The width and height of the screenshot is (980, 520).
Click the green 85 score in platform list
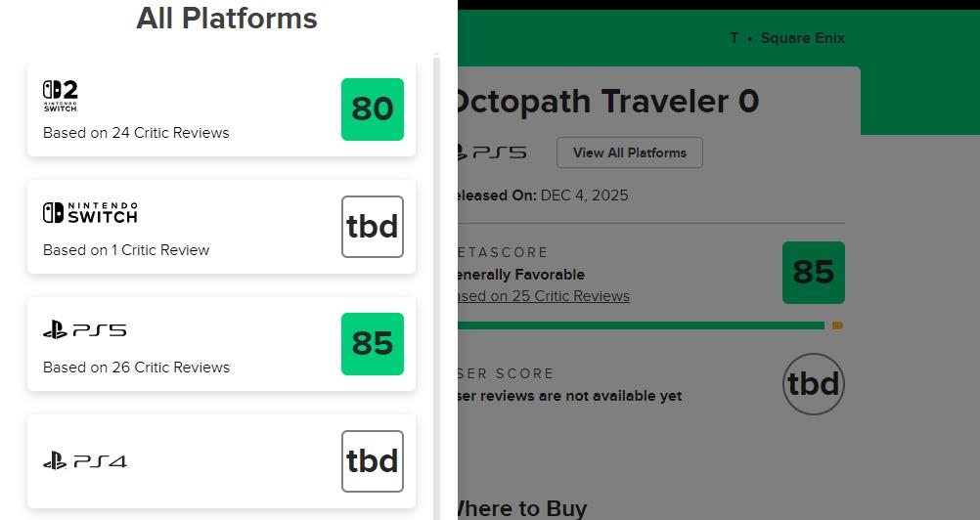[x=373, y=344]
